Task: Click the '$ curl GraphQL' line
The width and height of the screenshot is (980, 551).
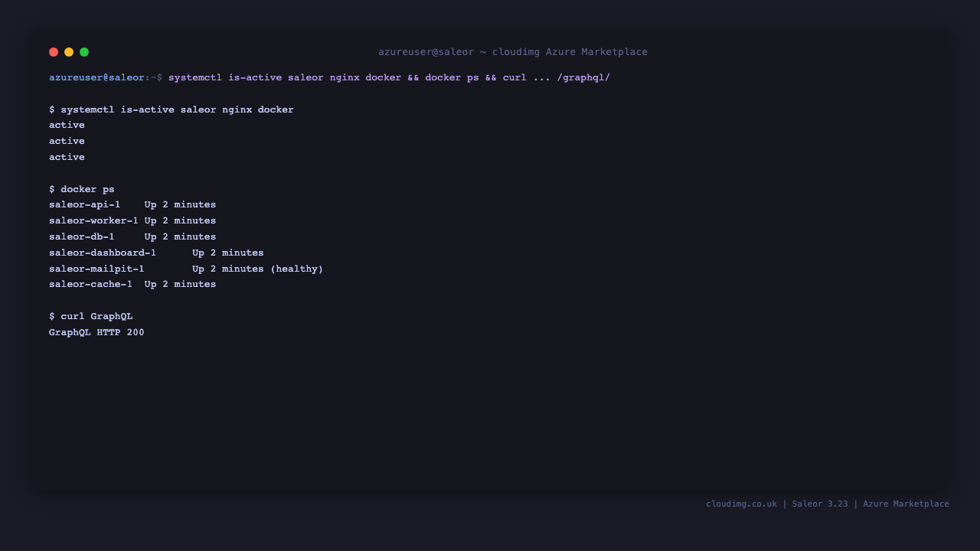Action: [x=91, y=316]
